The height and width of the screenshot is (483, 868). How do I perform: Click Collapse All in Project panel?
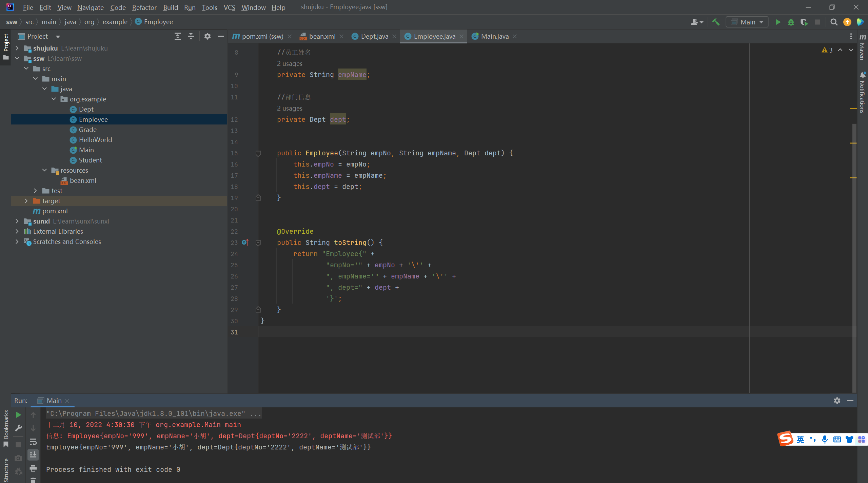pos(191,36)
